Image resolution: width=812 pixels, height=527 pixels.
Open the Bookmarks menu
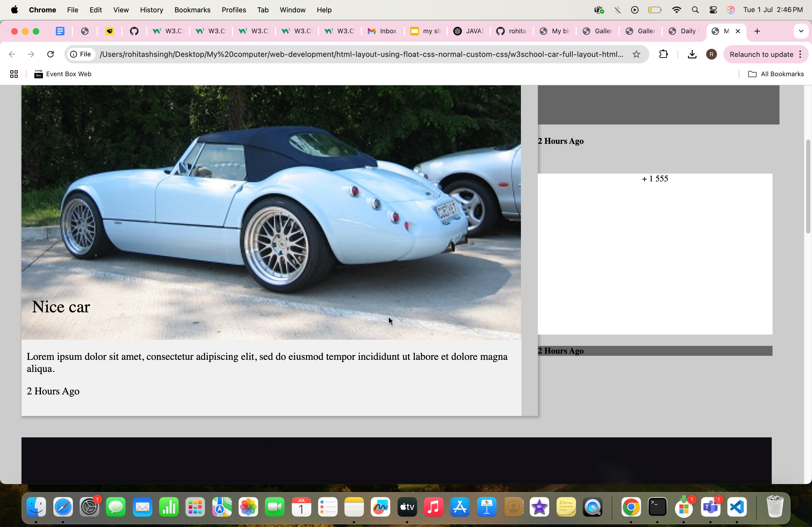tap(192, 10)
